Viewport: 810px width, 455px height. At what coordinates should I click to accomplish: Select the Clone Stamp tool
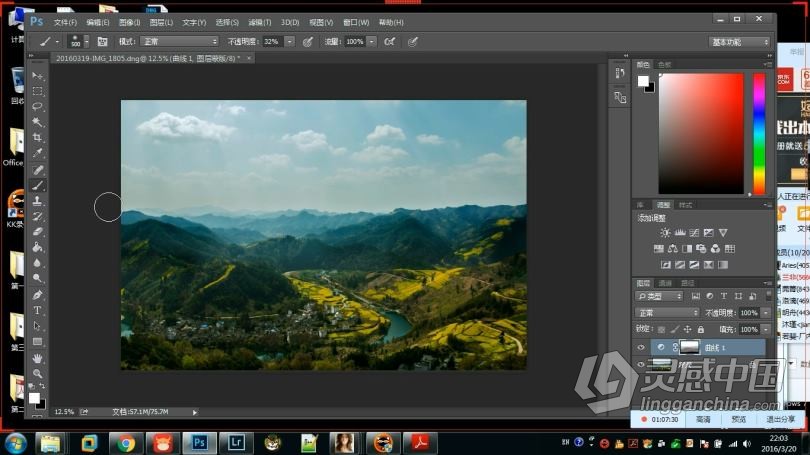pyautogui.click(x=38, y=201)
